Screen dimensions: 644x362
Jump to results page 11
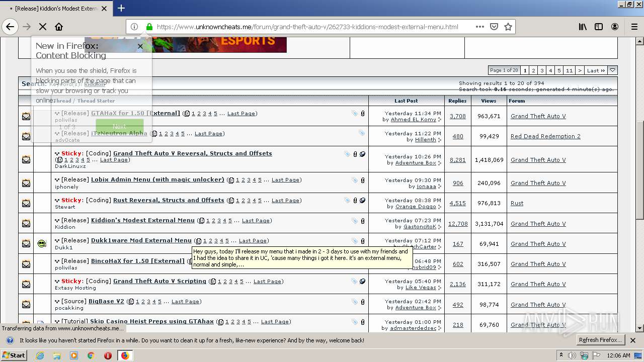pyautogui.click(x=569, y=70)
